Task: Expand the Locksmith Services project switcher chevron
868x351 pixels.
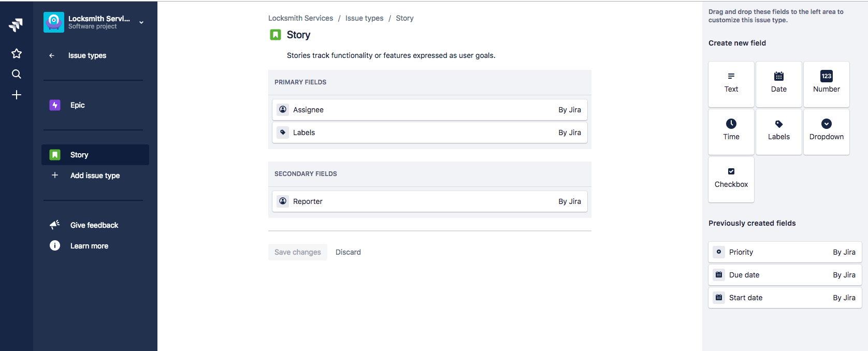Action: tap(141, 22)
